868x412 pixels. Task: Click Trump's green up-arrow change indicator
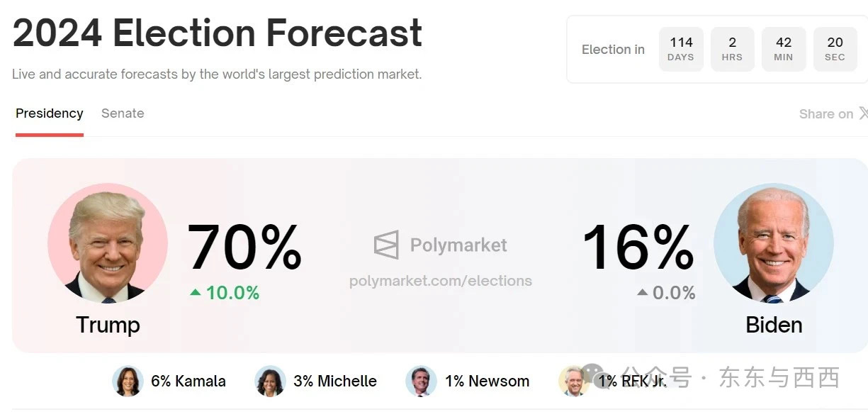[x=195, y=292]
